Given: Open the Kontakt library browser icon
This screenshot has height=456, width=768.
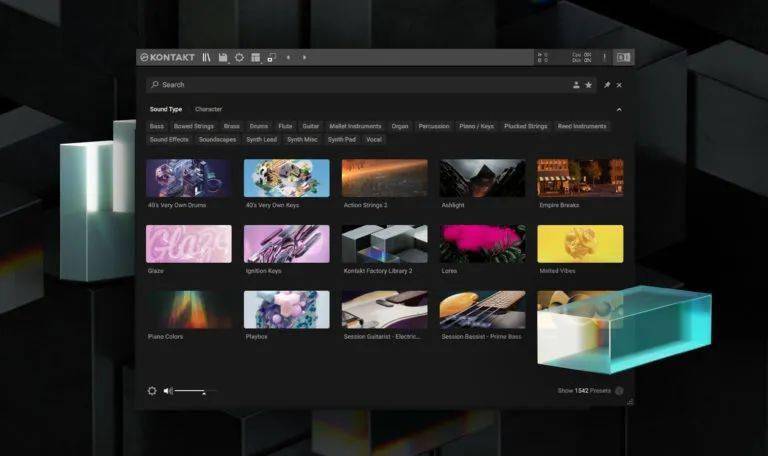Looking at the screenshot, I should 206,57.
